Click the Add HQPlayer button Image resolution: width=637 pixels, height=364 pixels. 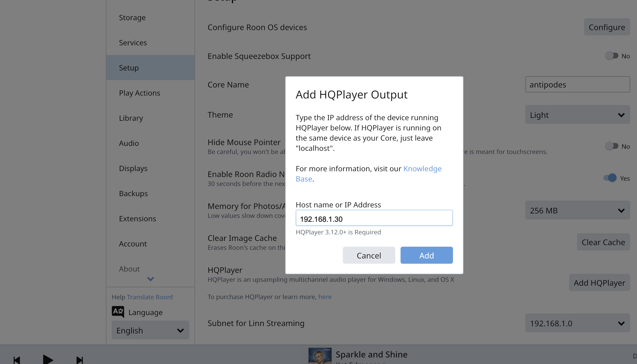[x=599, y=283]
